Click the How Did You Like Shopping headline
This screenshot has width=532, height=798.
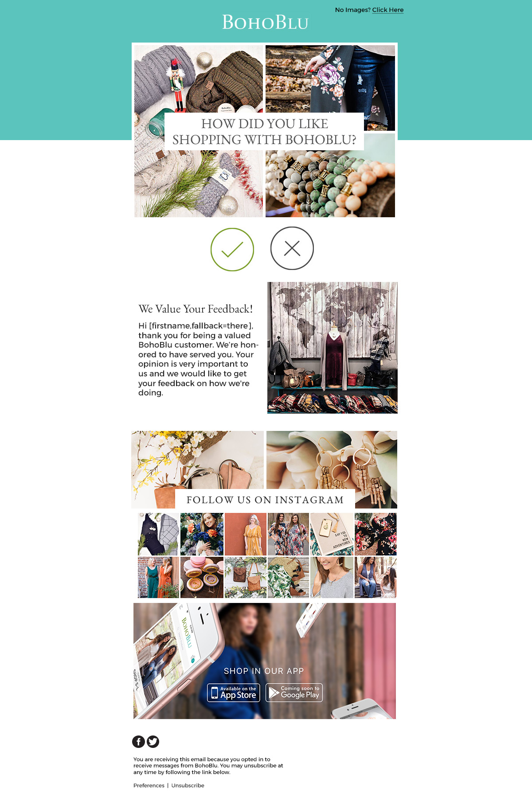pyautogui.click(x=264, y=132)
